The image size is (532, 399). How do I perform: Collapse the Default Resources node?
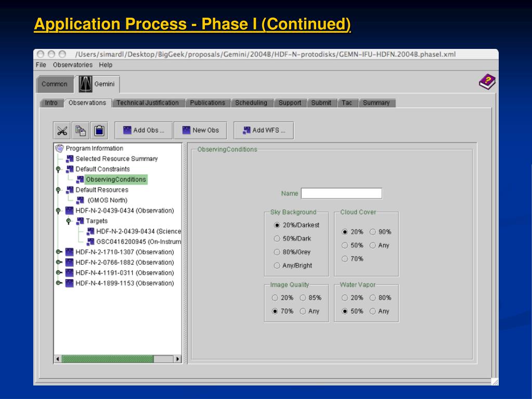click(58, 190)
